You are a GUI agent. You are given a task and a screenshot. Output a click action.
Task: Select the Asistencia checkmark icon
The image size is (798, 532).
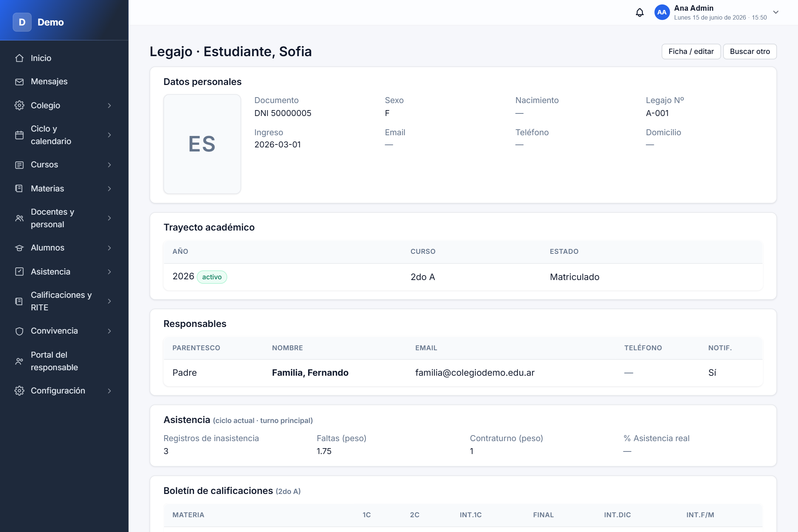[19, 272]
